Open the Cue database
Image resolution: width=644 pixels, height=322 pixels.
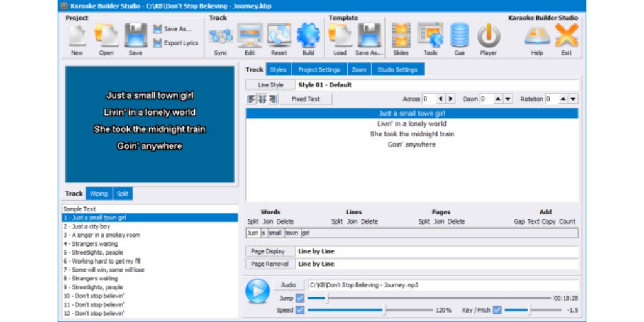[460, 40]
